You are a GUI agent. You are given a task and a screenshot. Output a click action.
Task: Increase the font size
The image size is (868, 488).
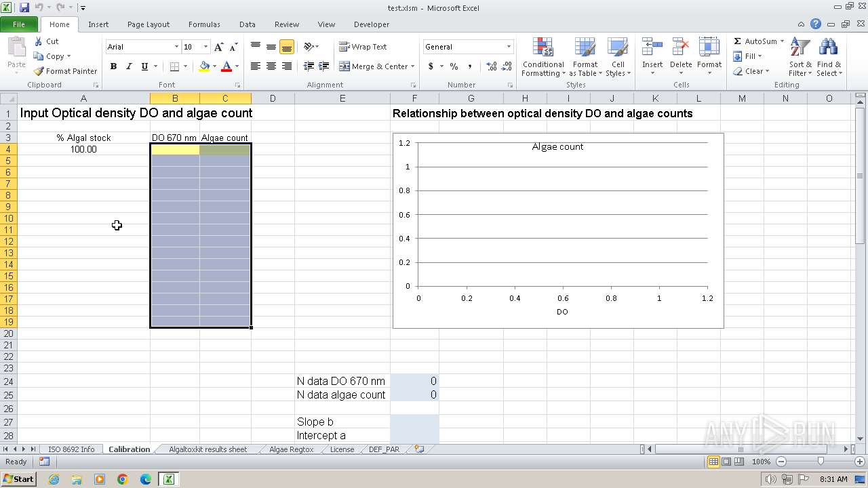tap(218, 47)
